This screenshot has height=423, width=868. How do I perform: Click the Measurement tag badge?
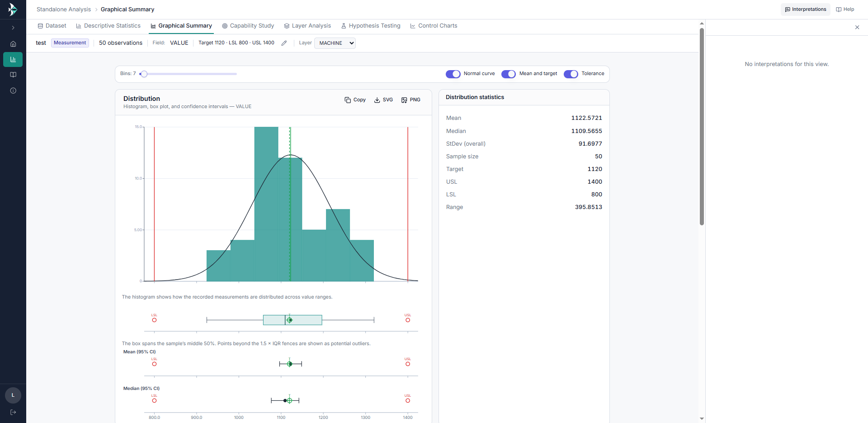tap(70, 43)
